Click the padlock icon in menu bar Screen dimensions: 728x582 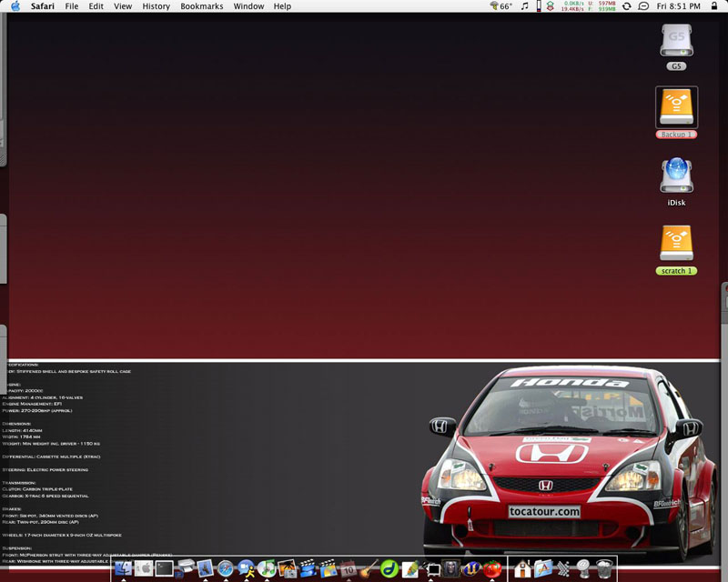714,6
